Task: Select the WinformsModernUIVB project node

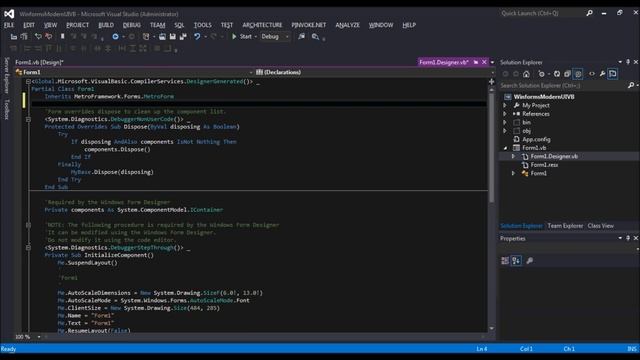Action: 544,97
